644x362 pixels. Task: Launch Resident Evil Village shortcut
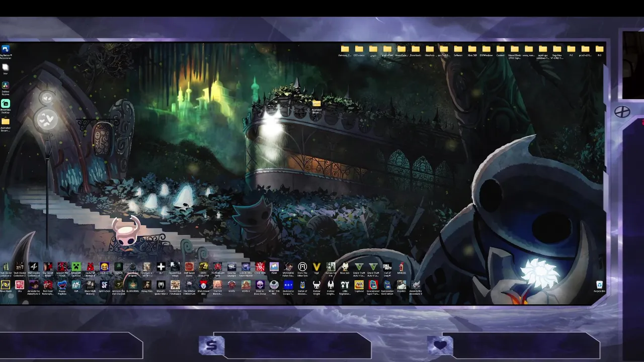coord(175,269)
